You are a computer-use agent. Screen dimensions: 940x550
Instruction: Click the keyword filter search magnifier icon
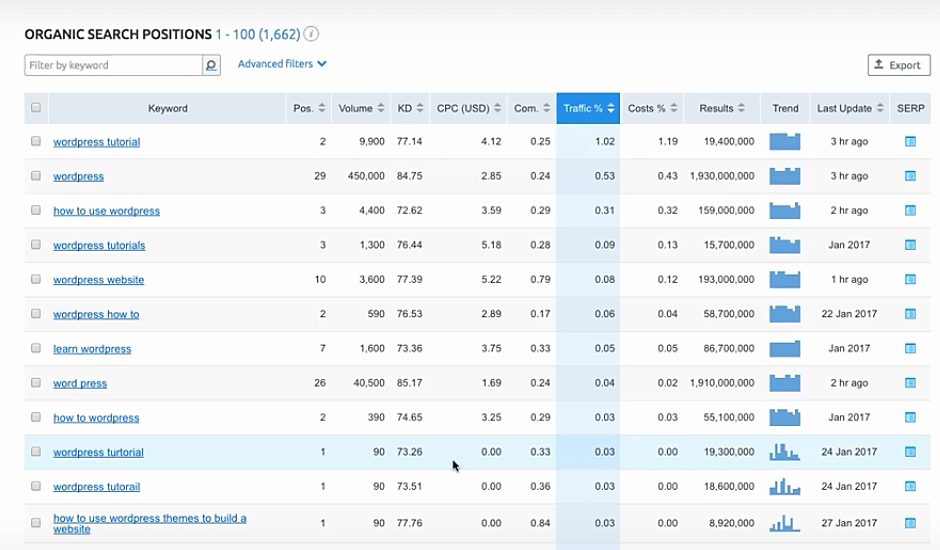pyautogui.click(x=211, y=65)
